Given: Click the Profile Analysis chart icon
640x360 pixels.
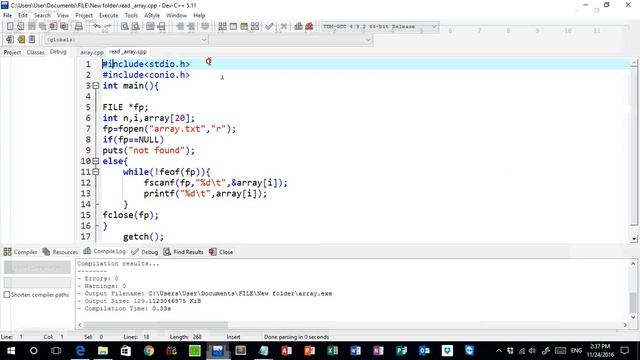Looking at the screenshot, I should pyautogui.click(x=298, y=27).
